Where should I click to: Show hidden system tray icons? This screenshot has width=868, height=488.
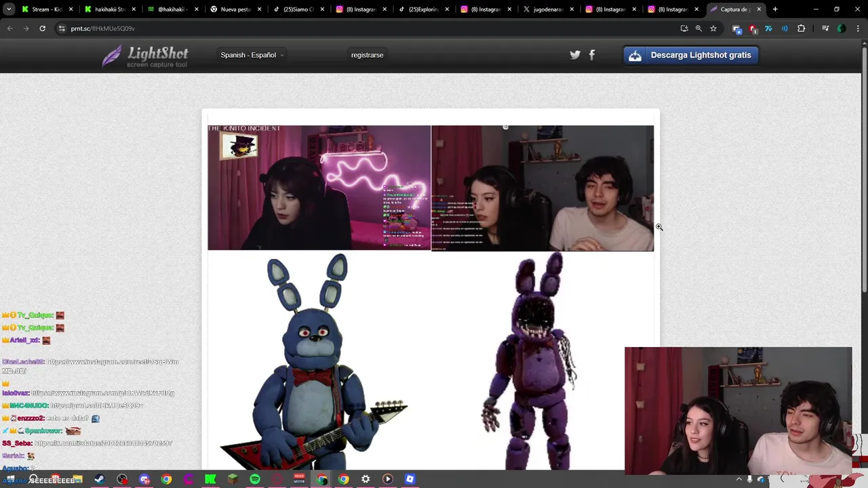click(739, 479)
